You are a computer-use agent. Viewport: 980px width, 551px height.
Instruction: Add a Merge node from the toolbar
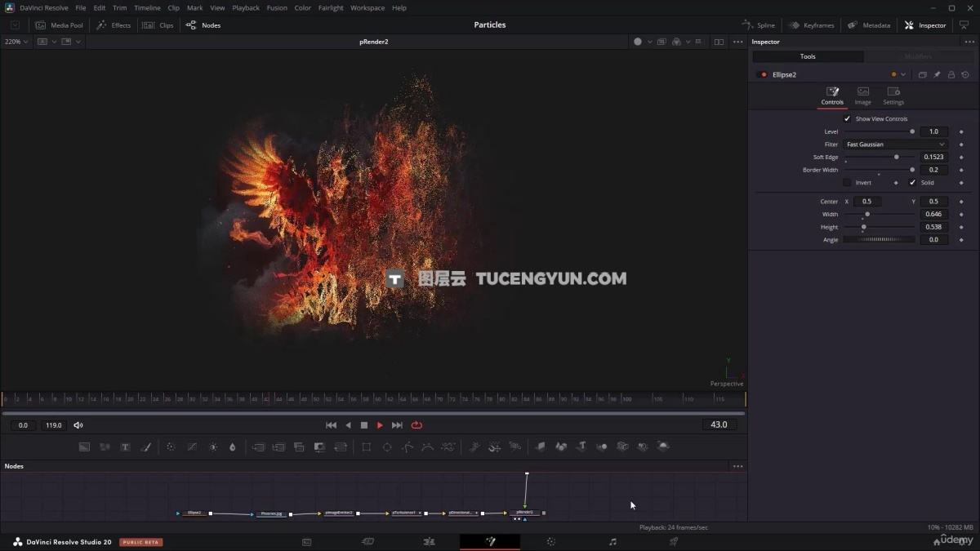pos(258,447)
